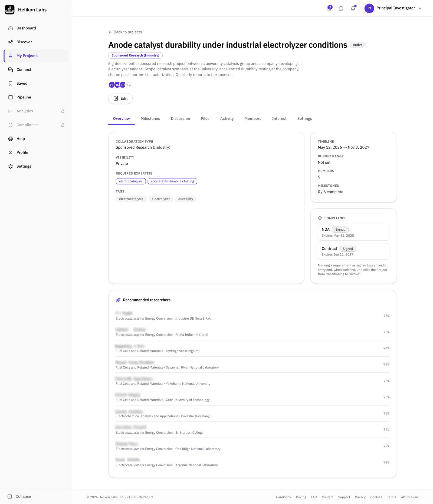
Task: Click the Discover telescope icon
Action: click(11, 42)
